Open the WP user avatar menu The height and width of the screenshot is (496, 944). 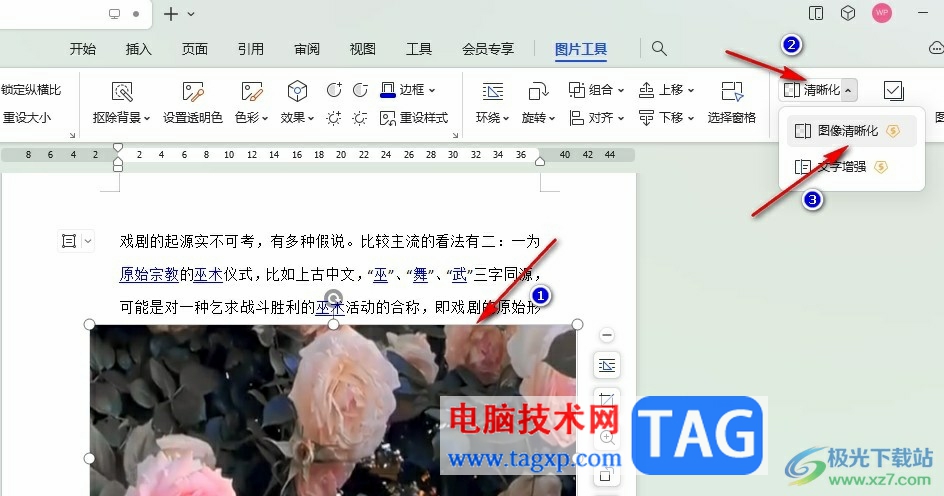tap(882, 13)
